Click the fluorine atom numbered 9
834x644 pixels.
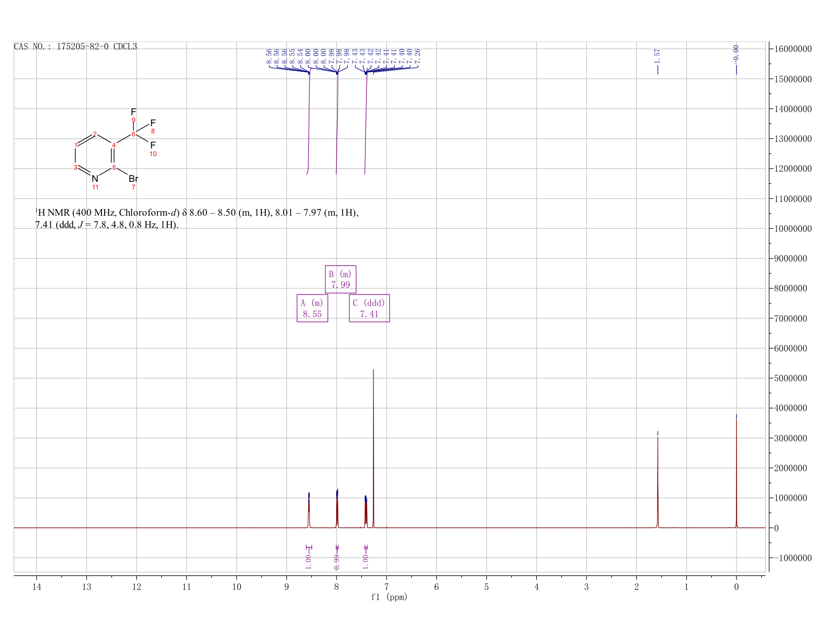(x=133, y=112)
